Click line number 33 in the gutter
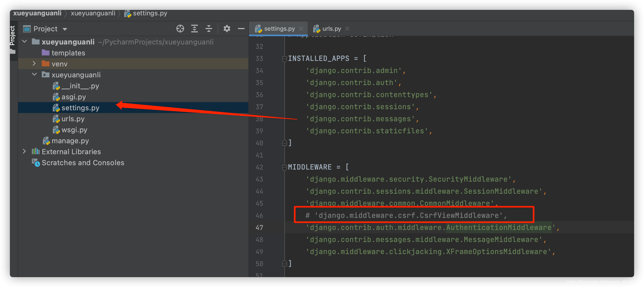Screen dimensions: 644x287 259,58
